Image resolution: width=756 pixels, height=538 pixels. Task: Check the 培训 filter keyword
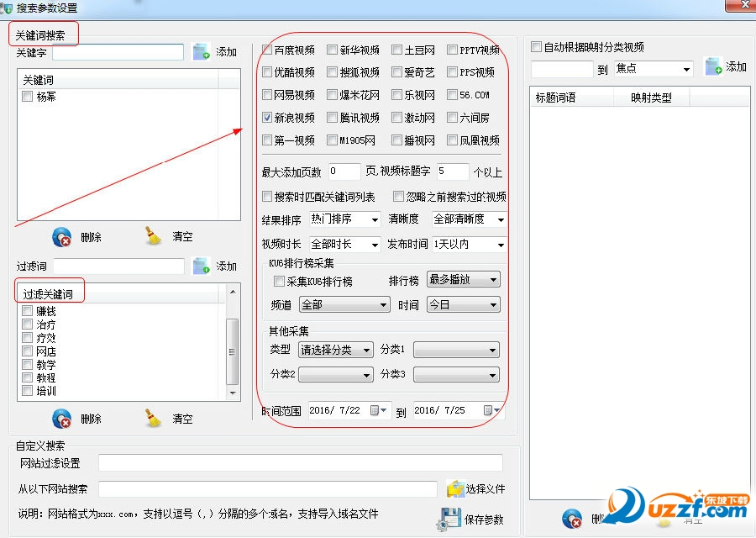(x=28, y=391)
